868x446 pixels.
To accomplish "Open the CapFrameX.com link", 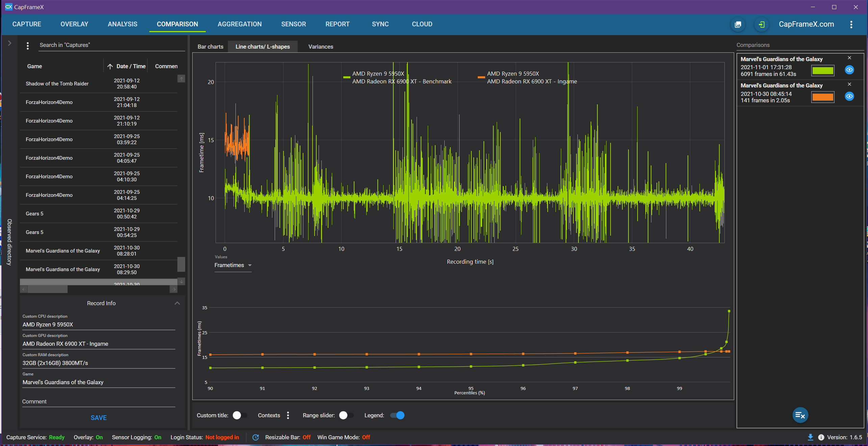I will (x=806, y=24).
